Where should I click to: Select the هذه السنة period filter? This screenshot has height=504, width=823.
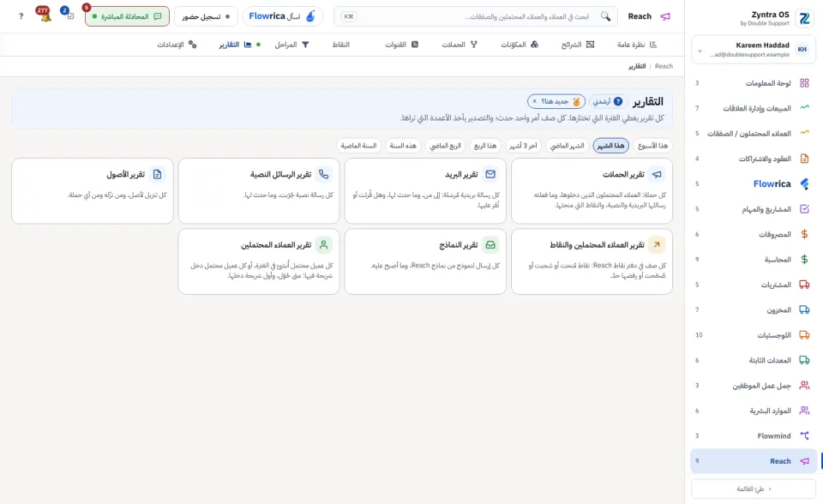[403, 146]
